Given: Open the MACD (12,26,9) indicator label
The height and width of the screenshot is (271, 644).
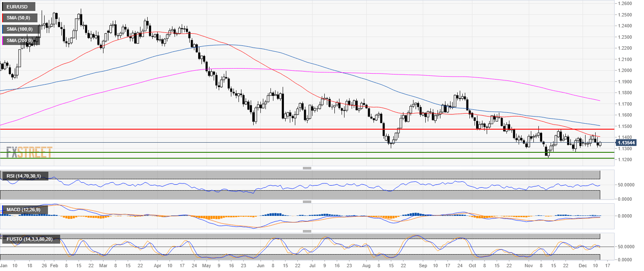Looking at the screenshot, I should tap(25, 210).
